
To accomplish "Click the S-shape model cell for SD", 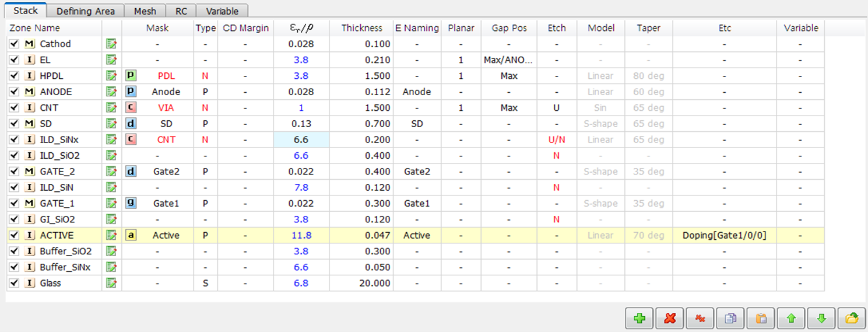I will point(600,124).
